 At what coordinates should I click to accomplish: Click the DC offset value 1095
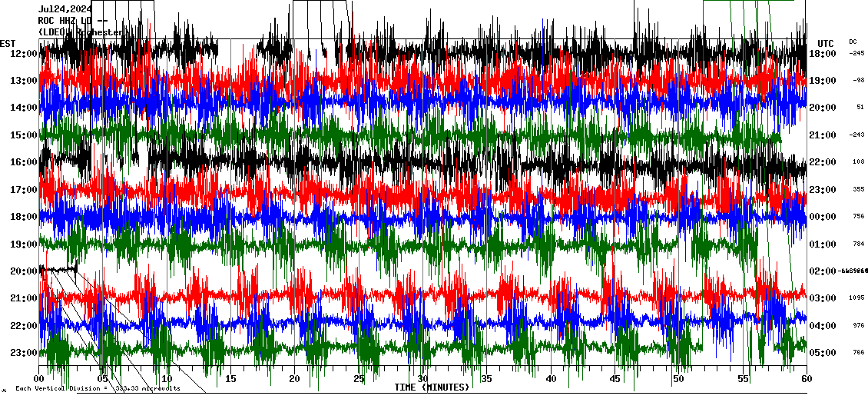856,298
